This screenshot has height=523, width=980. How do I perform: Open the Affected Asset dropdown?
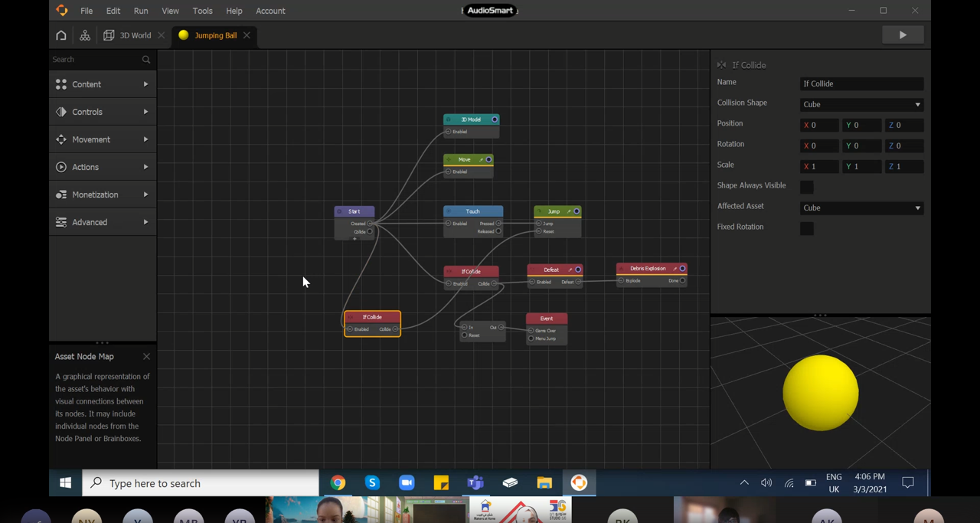point(861,208)
